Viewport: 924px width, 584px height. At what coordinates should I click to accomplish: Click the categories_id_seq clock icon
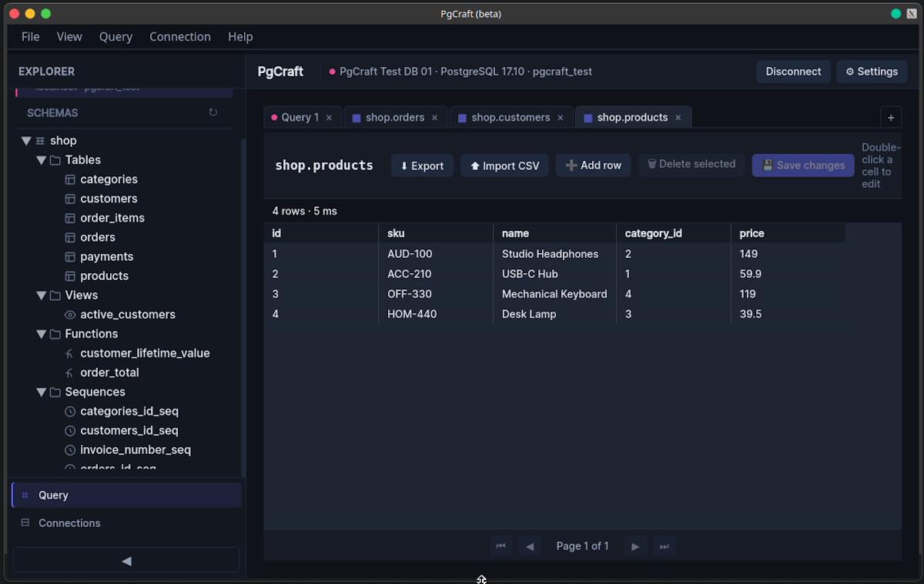tap(70, 411)
